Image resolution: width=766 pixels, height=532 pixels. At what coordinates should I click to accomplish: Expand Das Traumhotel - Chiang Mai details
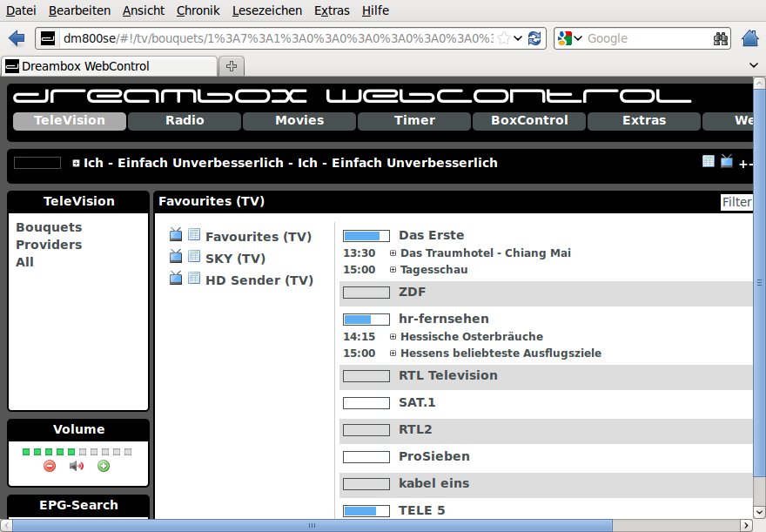[393, 253]
